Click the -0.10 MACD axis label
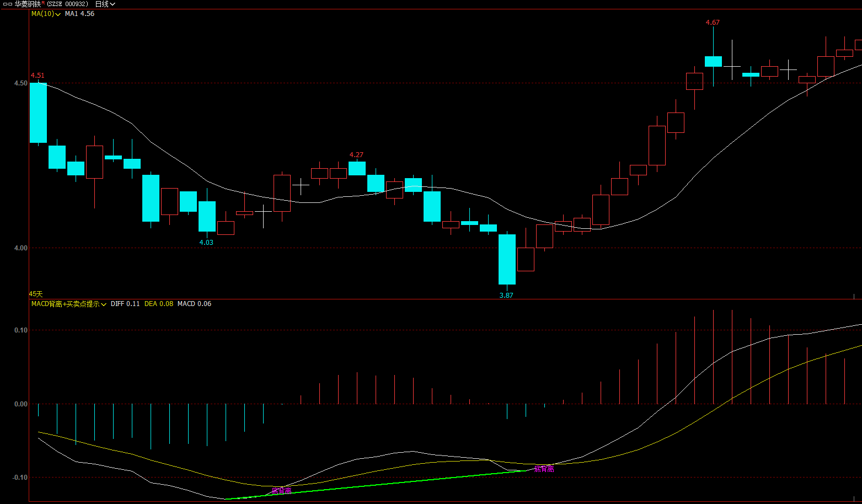862x504 pixels. (19, 478)
